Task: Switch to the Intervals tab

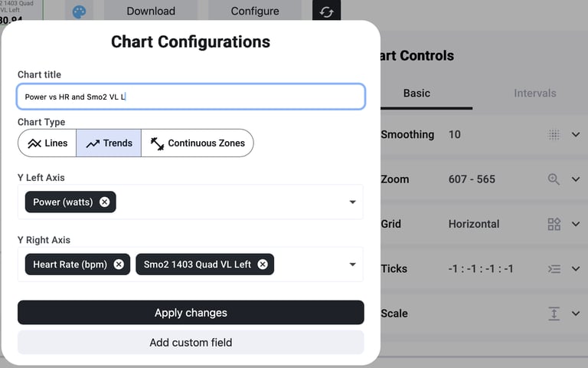Action: click(x=534, y=94)
